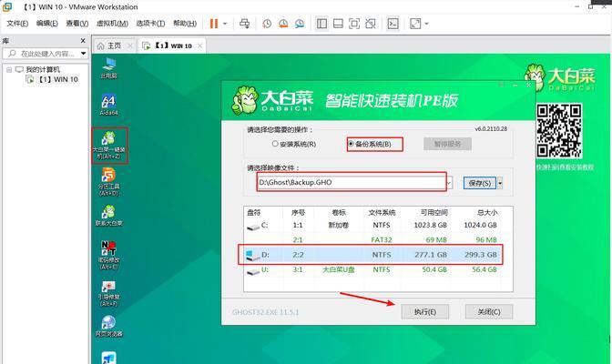Close the 库 library panel
Viewport: 612px width, 364px height.
pos(83,41)
